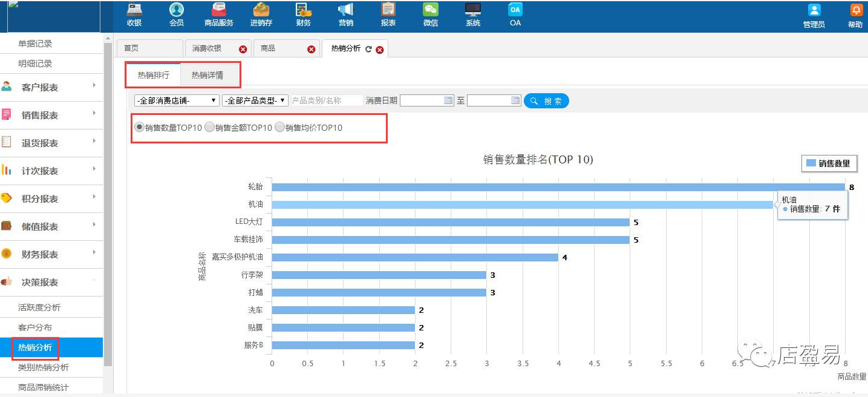Refresh the 热销分析 tab via reload icon
The width and height of the screenshot is (868, 397).
(368, 49)
